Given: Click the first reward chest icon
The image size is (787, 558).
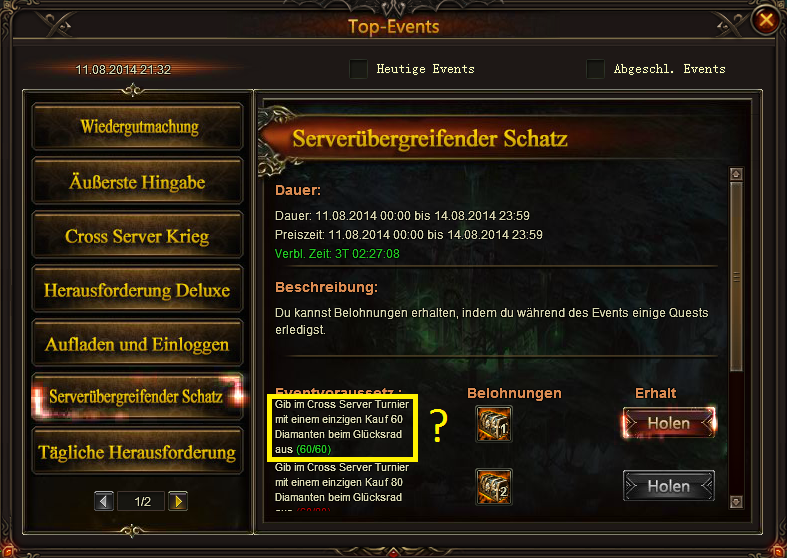Looking at the screenshot, I should pos(494,424).
